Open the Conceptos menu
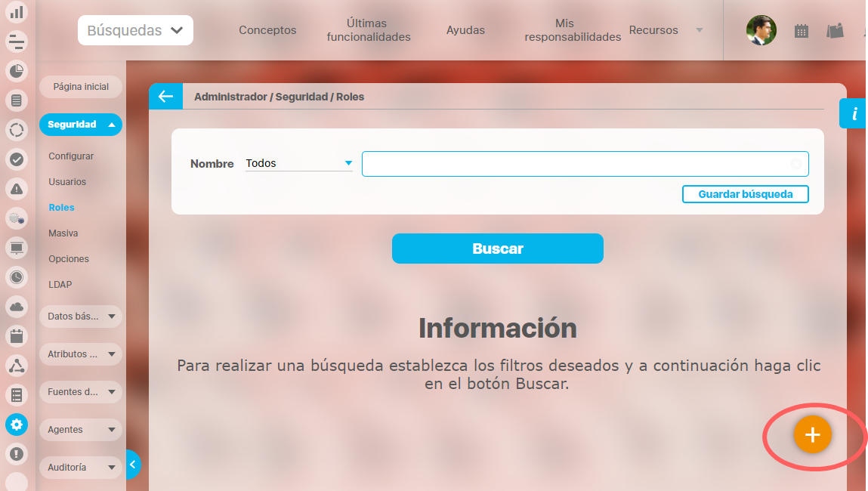Image resolution: width=868 pixels, height=491 pixels. (267, 31)
